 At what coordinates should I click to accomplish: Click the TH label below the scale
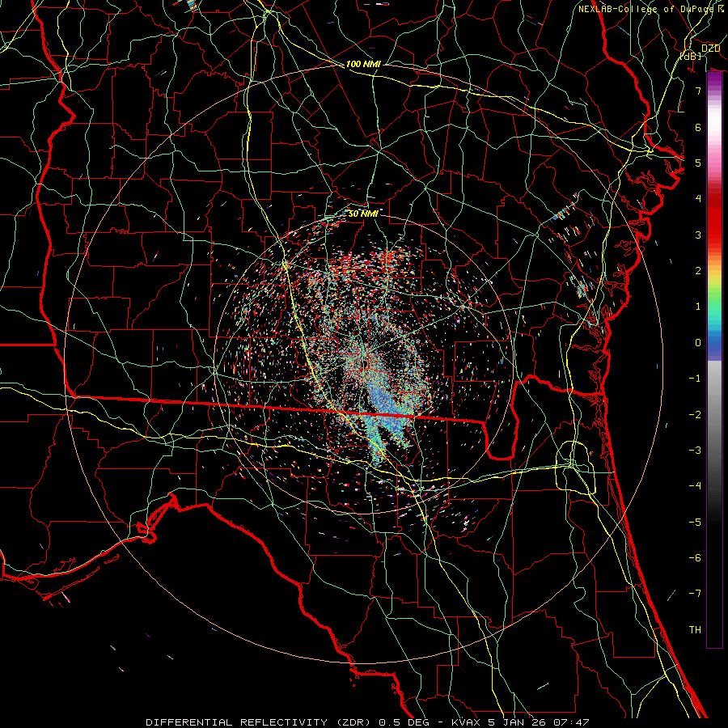pos(695,629)
